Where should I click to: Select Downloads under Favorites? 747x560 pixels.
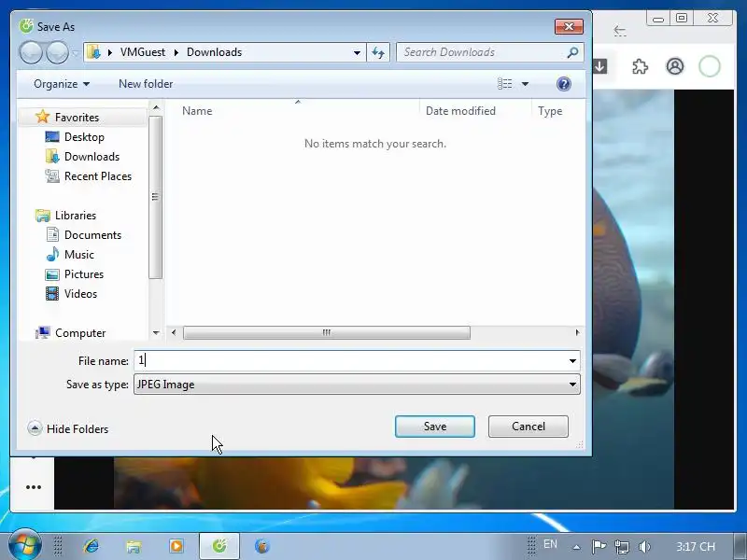point(92,157)
